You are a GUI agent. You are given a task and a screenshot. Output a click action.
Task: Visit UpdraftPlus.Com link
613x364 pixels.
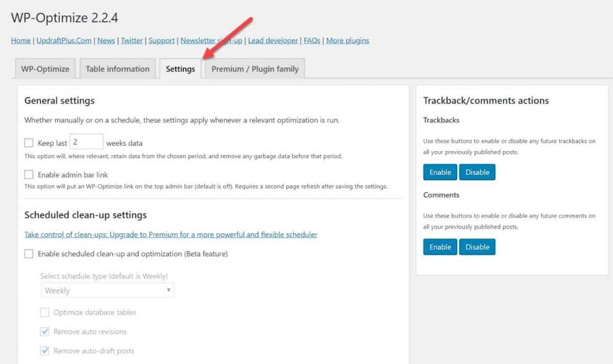(64, 40)
